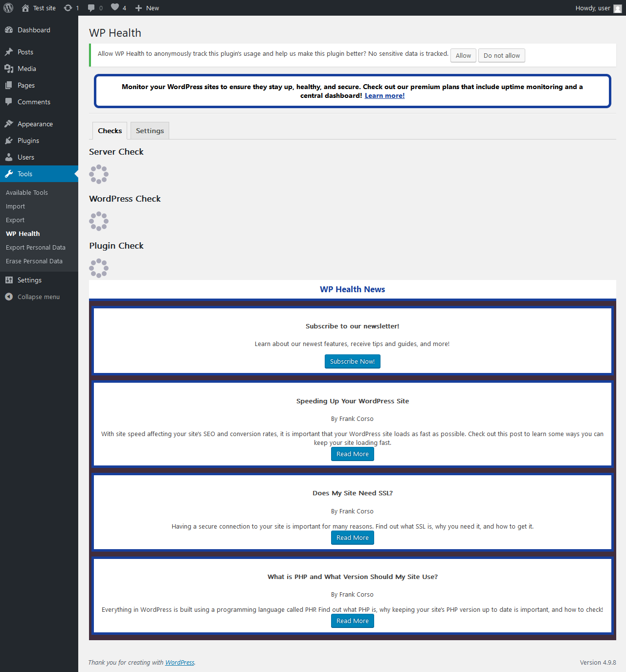Click the Plugin Check loading spinner
The width and height of the screenshot is (626, 672).
pos(99,268)
